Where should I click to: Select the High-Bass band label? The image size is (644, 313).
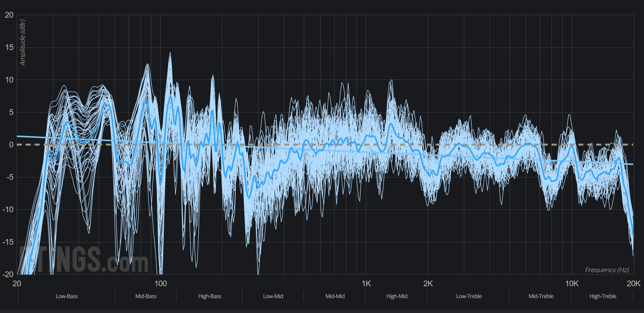[x=209, y=296]
